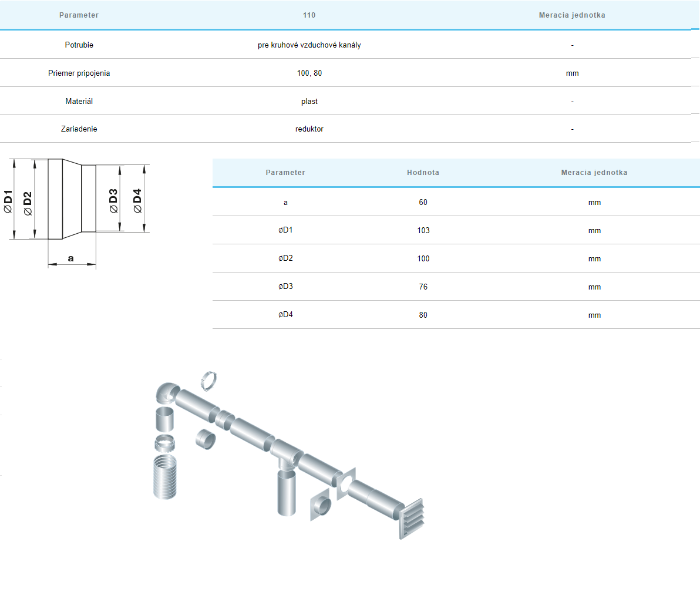The image size is (700, 592).
Task: Click the loose clamp ring above the duct
Action: point(210,381)
